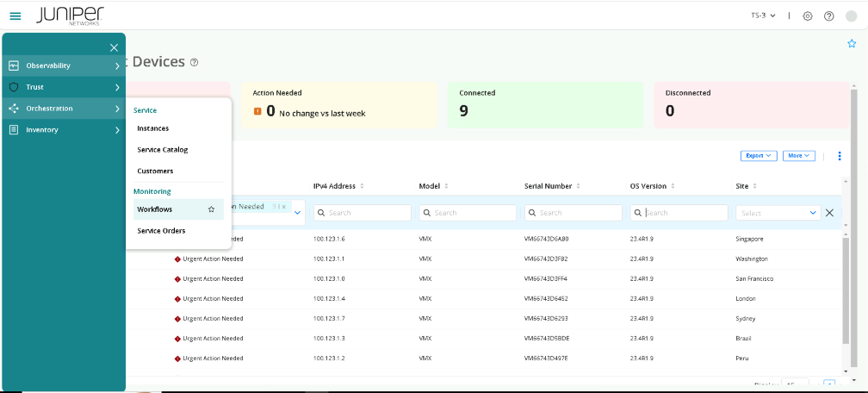This screenshot has height=393, width=868.
Task: Click the table's inner vertical scrollbar
Action: 846,290
